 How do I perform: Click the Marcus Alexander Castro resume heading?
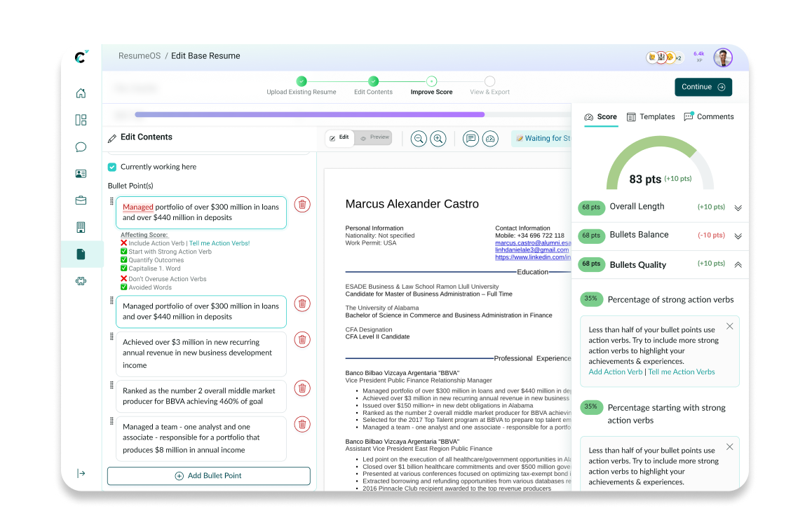pos(412,204)
